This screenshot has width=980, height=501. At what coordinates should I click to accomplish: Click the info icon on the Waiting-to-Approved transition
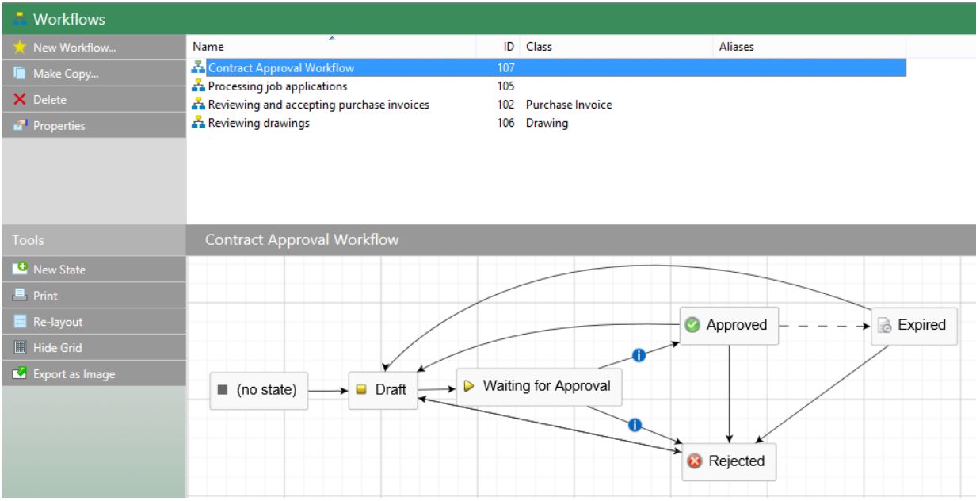click(x=638, y=355)
